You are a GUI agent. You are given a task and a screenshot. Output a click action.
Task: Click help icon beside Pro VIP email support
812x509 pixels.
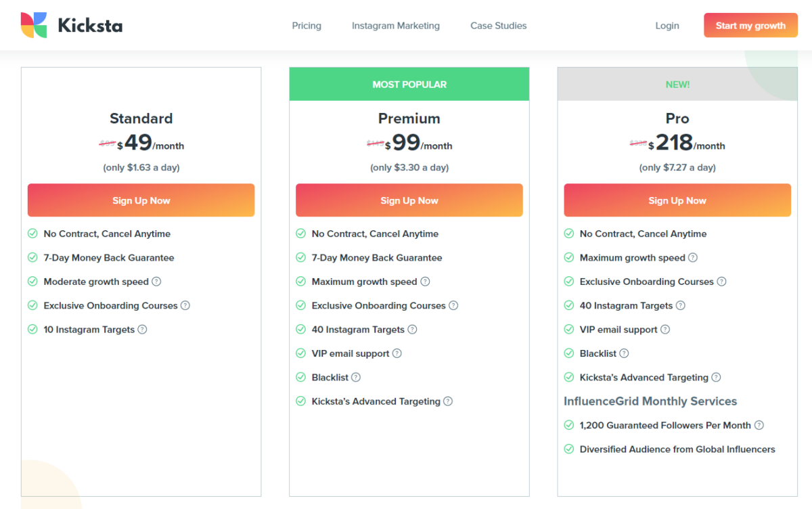point(665,330)
